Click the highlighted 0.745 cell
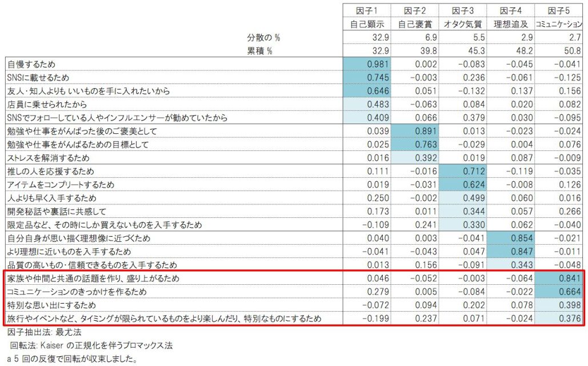588x366 pixels. 367,78
